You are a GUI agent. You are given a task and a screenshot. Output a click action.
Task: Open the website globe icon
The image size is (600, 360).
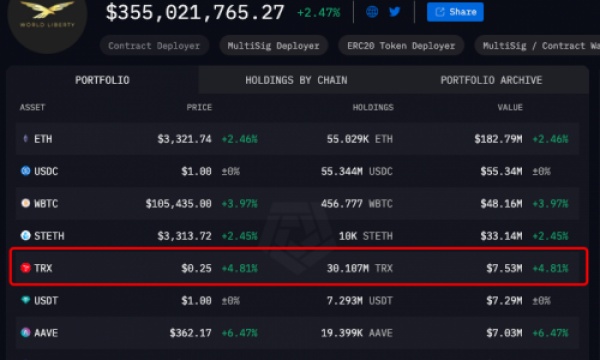(372, 12)
